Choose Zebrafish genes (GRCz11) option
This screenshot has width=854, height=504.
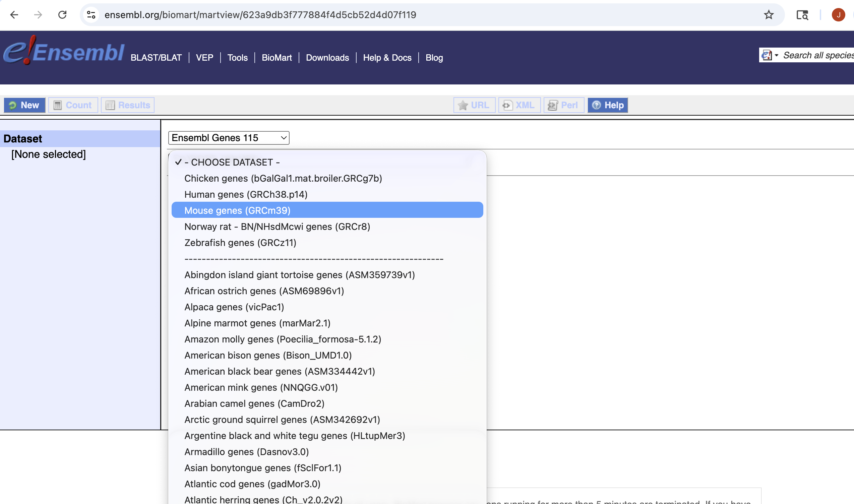(x=240, y=243)
